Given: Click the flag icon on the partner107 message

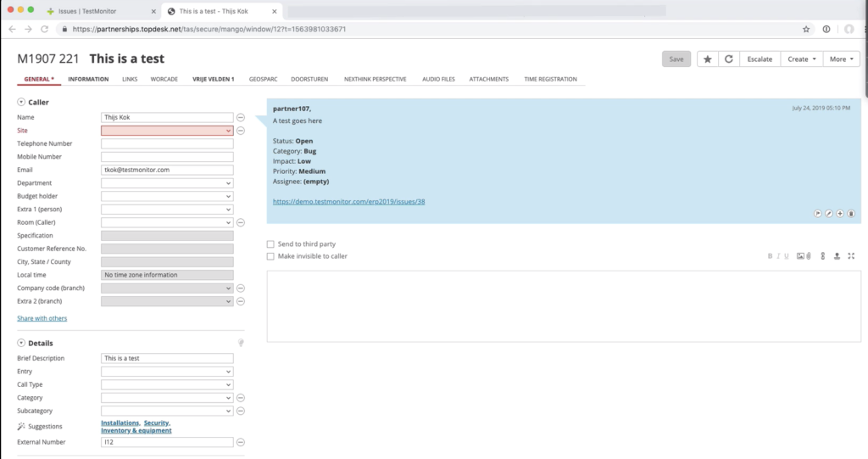Looking at the screenshot, I should [818, 214].
